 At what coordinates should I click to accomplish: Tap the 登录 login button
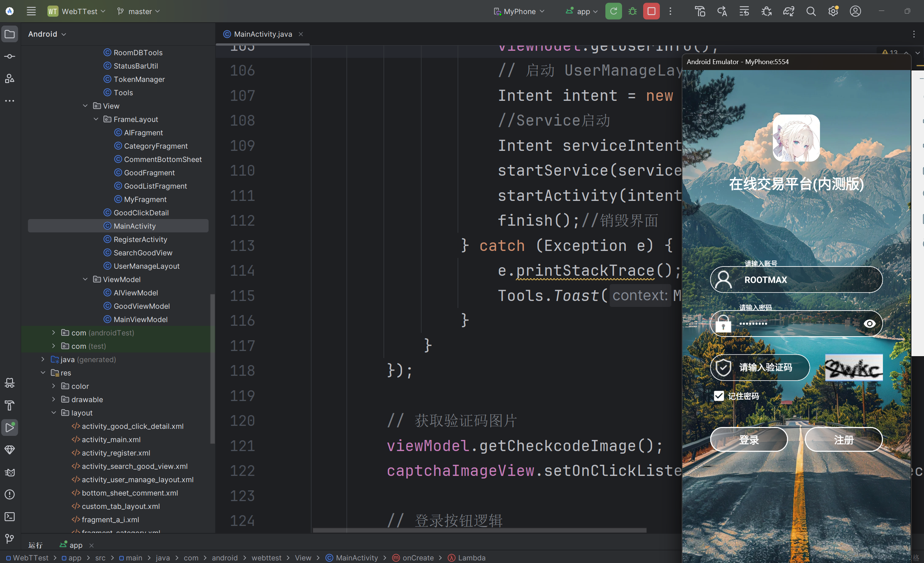click(749, 439)
